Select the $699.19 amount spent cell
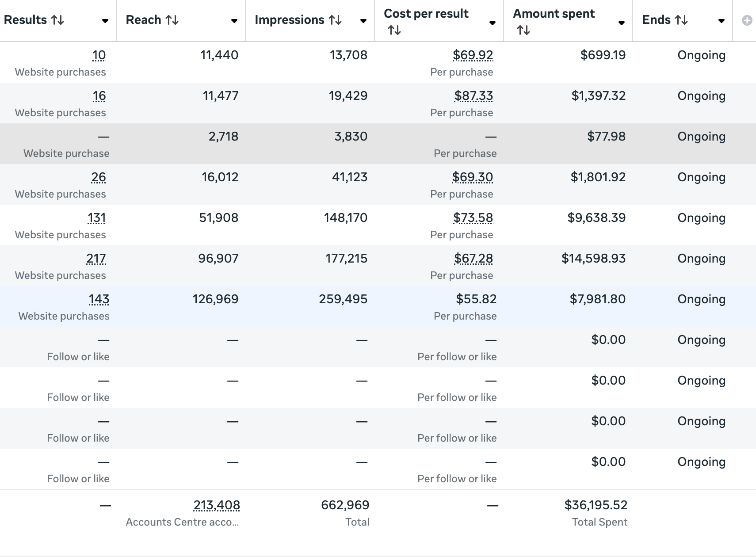This screenshot has width=756, height=557. pos(603,55)
